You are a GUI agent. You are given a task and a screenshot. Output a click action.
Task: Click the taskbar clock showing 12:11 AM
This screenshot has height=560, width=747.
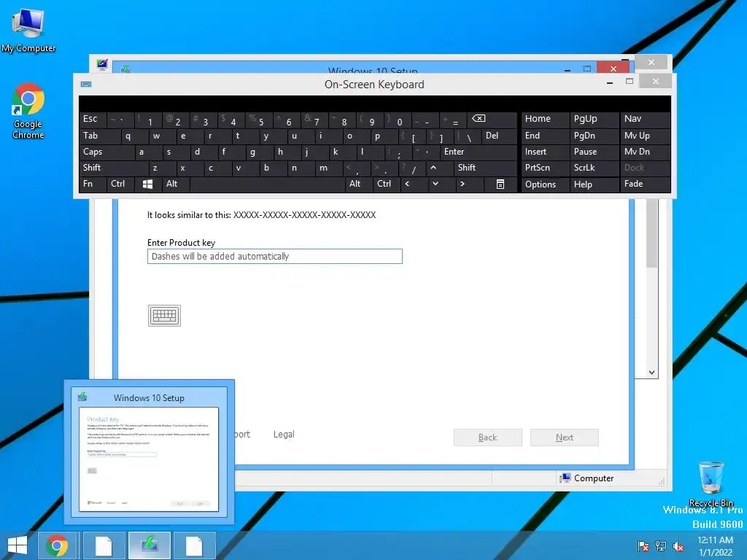click(x=715, y=545)
